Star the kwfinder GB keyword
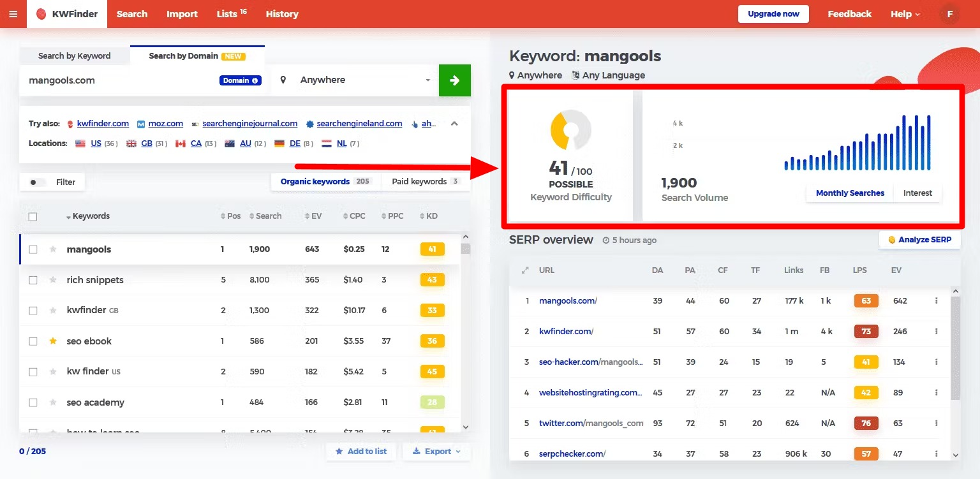This screenshot has width=980, height=479. 53,311
